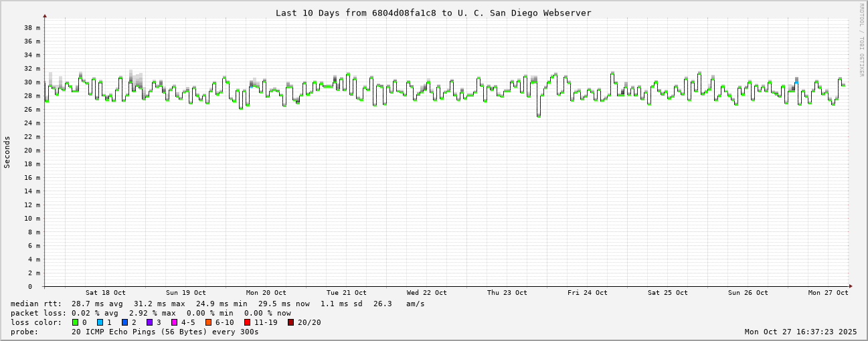Screen dimensions: 868x341
Task: Click the Mon Oct 27 16:37:23 2025 timestamp
Action: pyautogui.click(x=800, y=332)
